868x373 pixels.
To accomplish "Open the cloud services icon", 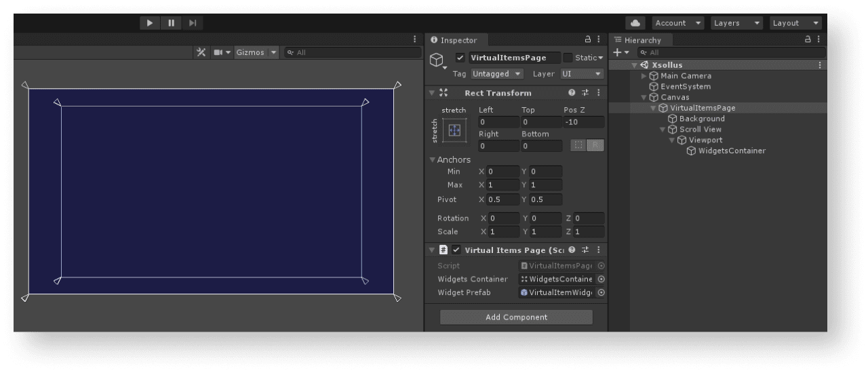I will tap(635, 23).
